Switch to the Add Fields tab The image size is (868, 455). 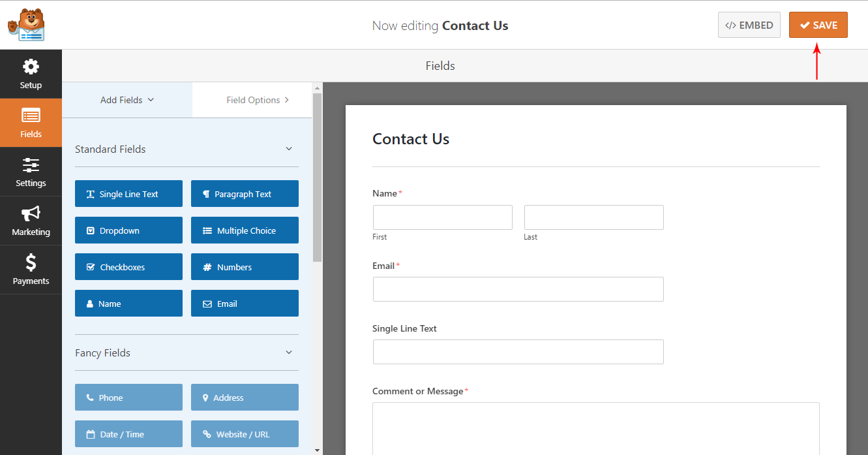pyautogui.click(x=127, y=100)
